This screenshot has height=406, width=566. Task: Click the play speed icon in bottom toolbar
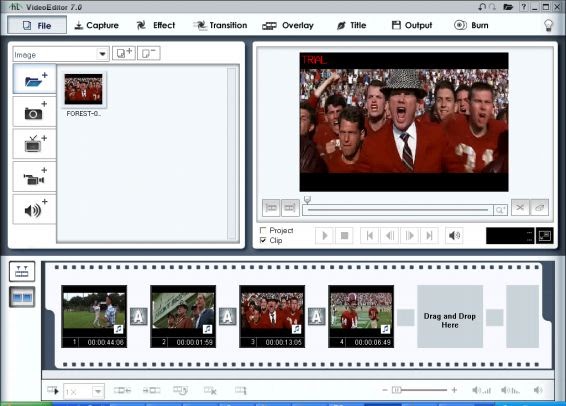(53, 390)
